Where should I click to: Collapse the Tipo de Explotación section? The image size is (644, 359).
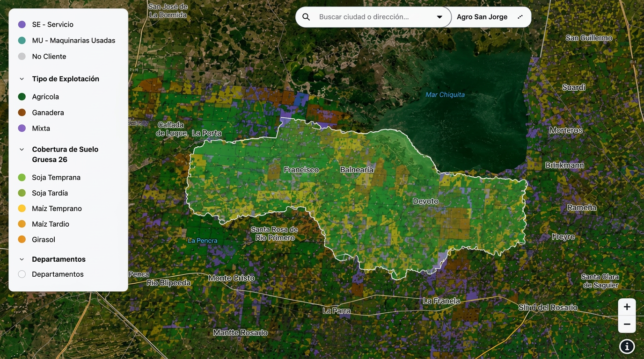pos(22,79)
